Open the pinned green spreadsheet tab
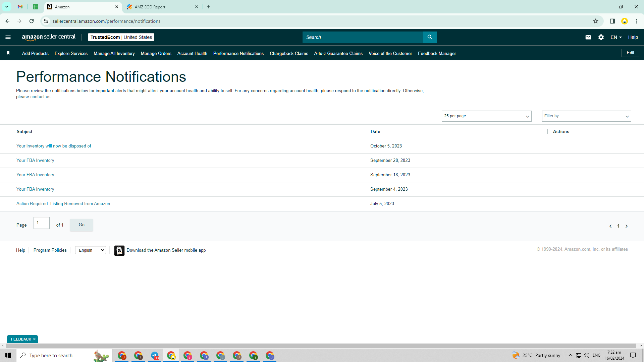The height and width of the screenshot is (362, 644). (36, 7)
